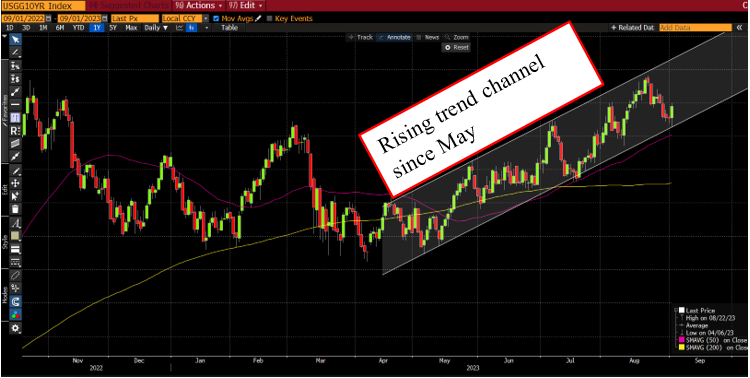750x378 pixels.
Task: Switch to line chart type icon
Action: tap(179, 28)
